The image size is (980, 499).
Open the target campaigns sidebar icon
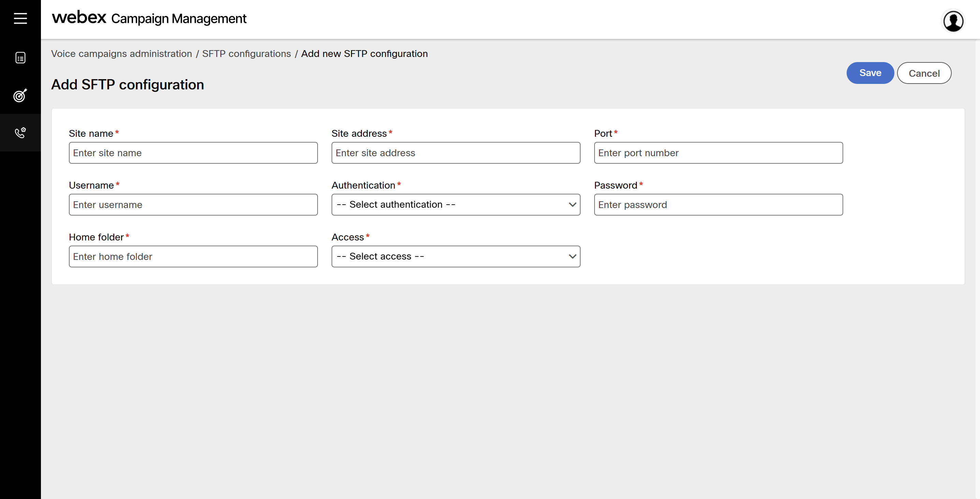click(20, 95)
